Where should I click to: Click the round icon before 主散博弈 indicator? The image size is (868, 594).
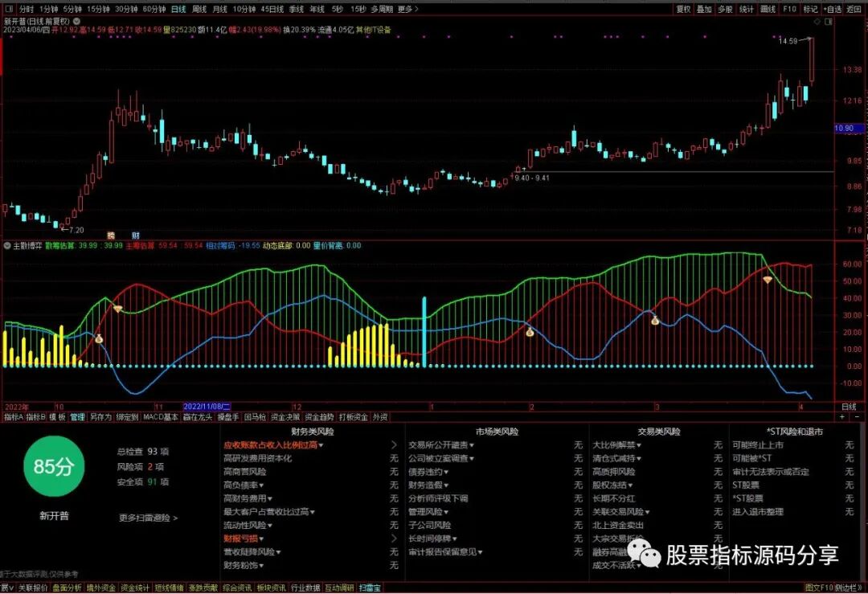[7, 245]
